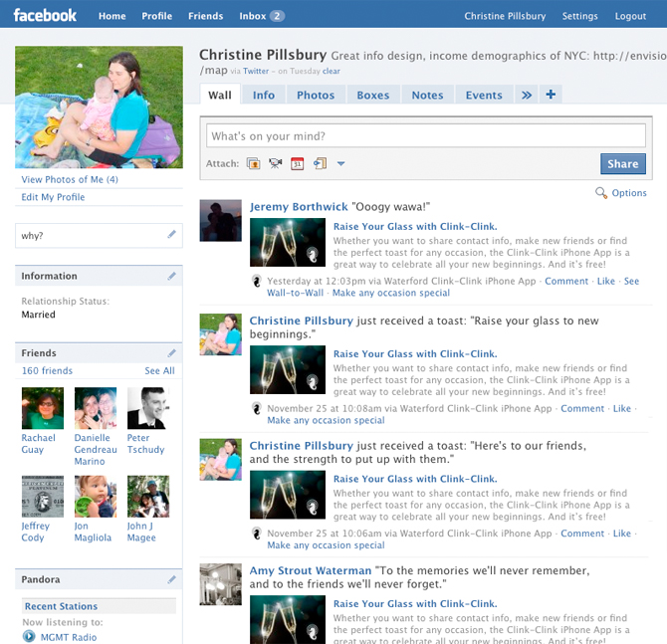The image size is (667, 644).
Task: Click the magnifier icon beside Options
Action: (x=601, y=193)
